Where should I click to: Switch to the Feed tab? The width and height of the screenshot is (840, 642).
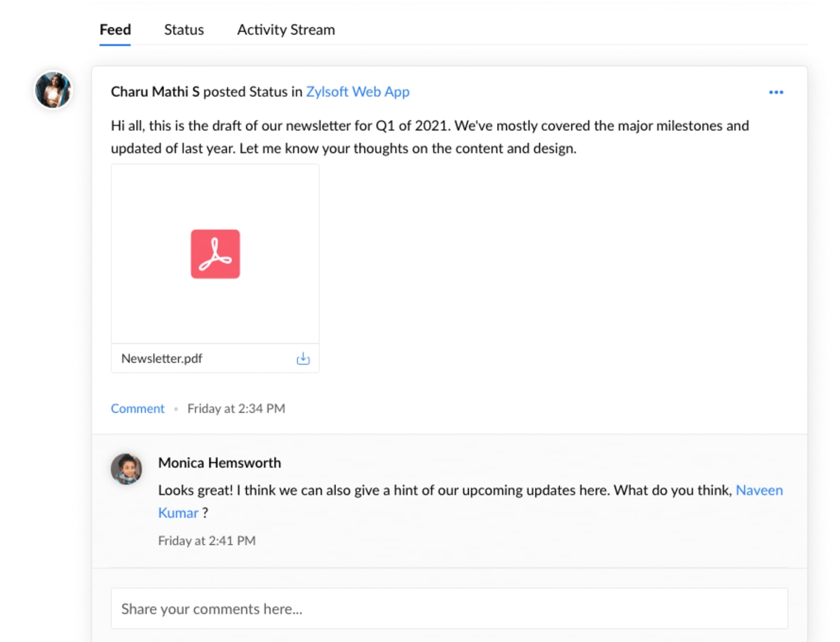pyautogui.click(x=114, y=30)
